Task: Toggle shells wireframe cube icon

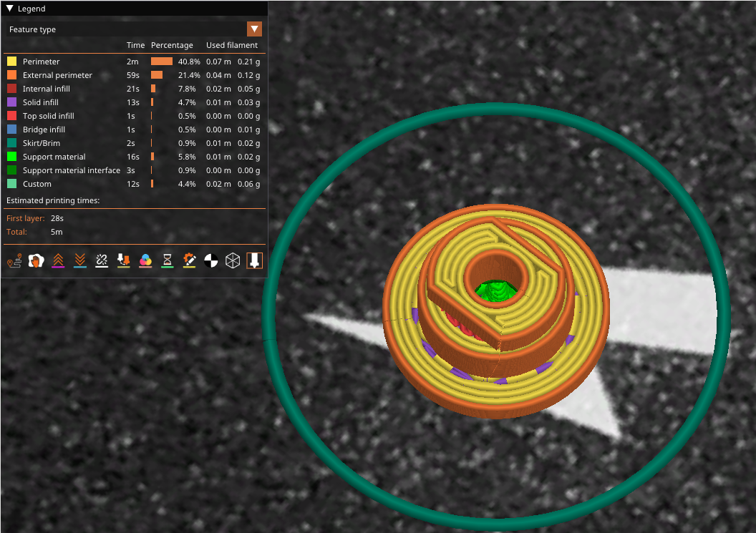Action: (x=233, y=260)
